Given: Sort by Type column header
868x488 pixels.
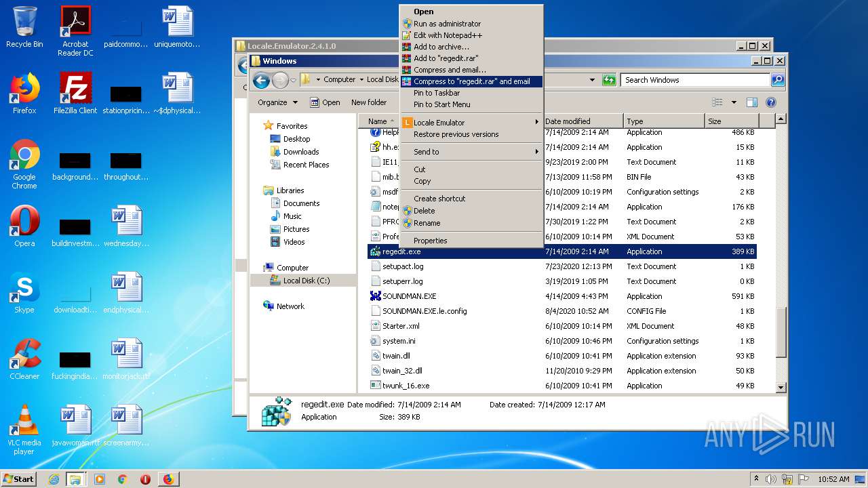Looking at the screenshot, I should point(664,121).
